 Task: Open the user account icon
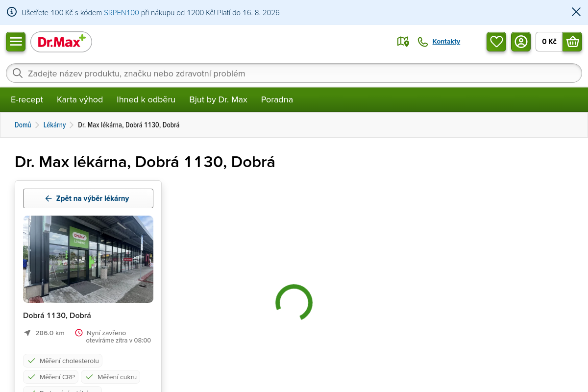coord(521,42)
